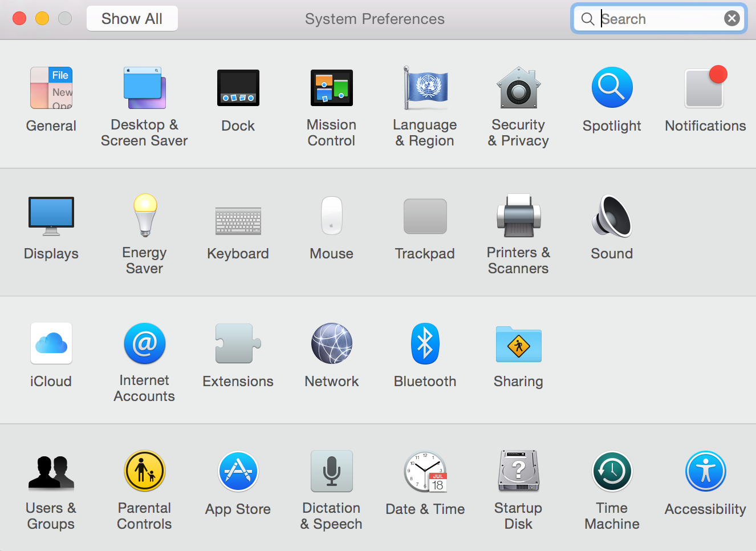
Task: Open Language & Region flag icon
Action: pyautogui.click(x=425, y=88)
